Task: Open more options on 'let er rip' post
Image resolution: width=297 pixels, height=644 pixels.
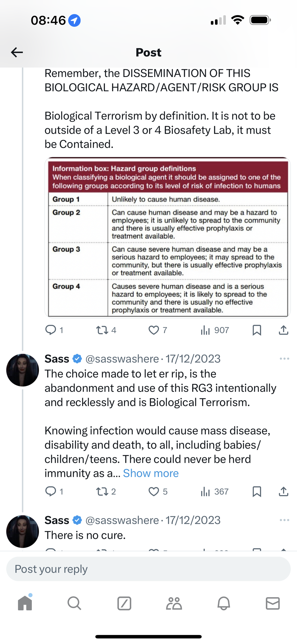Action: tap(284, 359)
